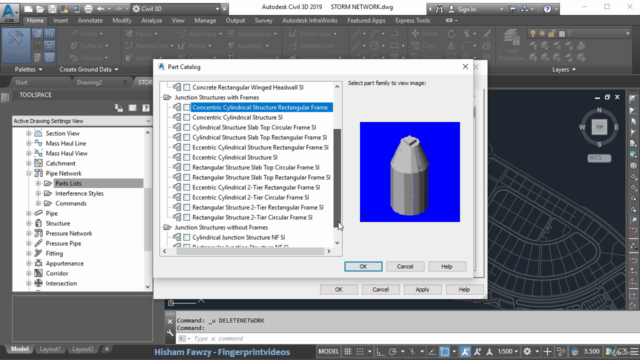This screenshot has width=640, height=360.
Task: Open the Layers panel dropdown
Action: pyautogui.click(x=564, y=69)
